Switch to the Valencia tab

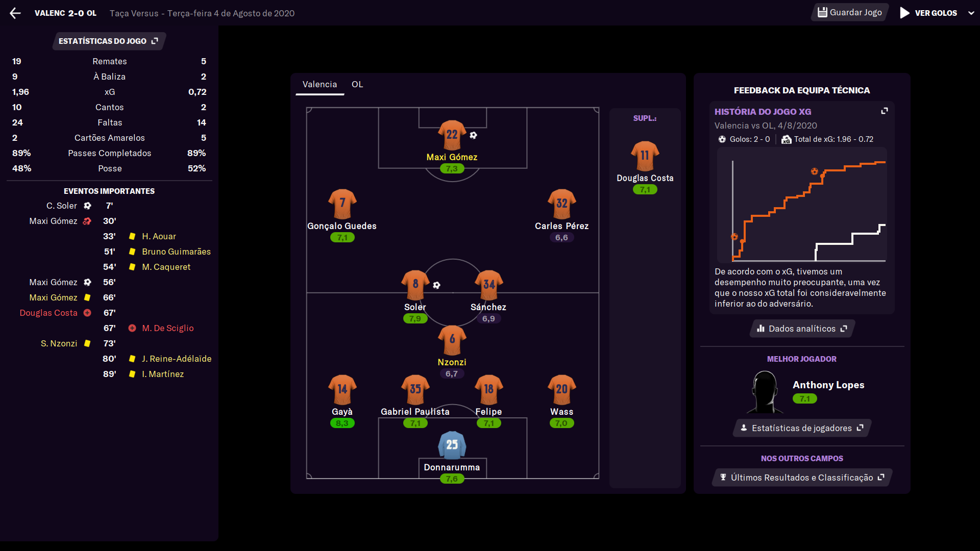tap(320, 85)
